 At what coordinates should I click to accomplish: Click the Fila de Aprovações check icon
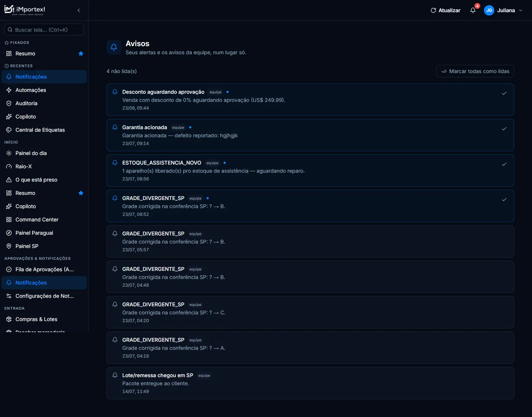(9, 269)
